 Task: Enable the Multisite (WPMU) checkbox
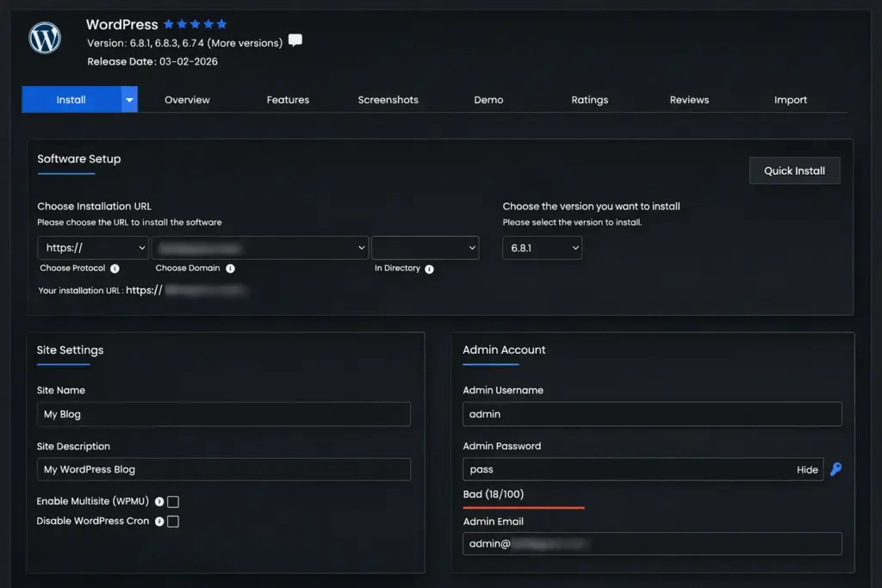[173, 502]
